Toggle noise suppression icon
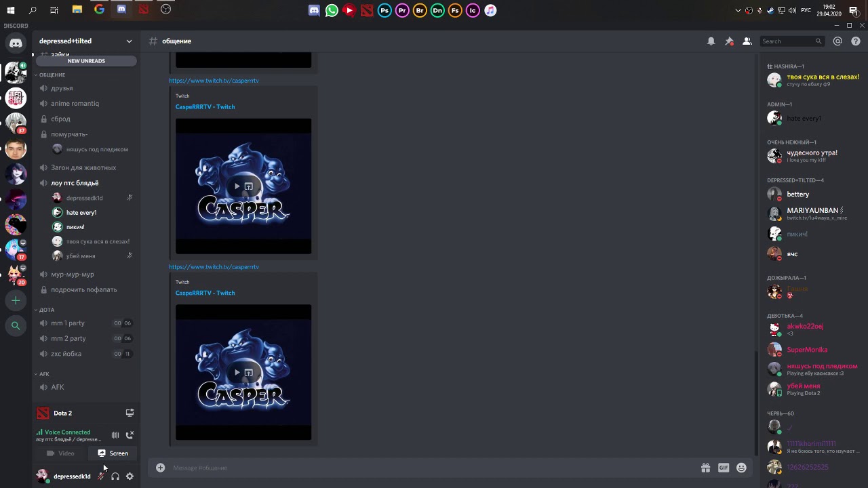 (x=115, y=435)
